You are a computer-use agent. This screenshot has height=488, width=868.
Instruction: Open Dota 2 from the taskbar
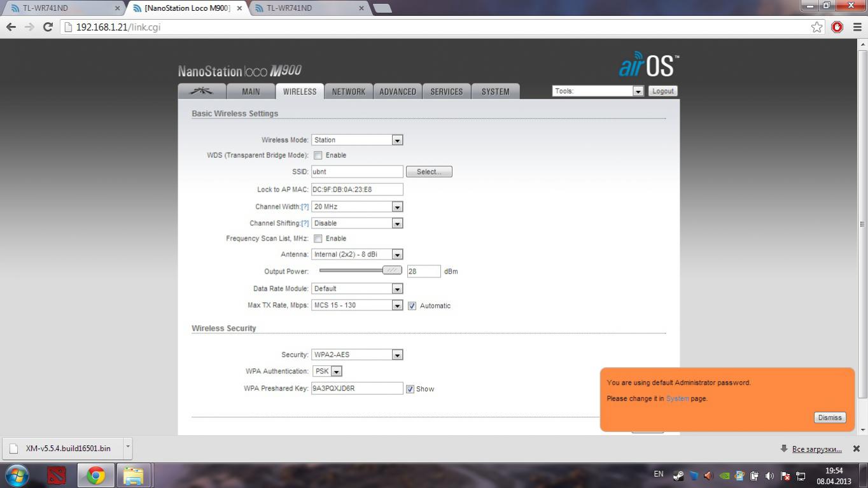point(57,475)
